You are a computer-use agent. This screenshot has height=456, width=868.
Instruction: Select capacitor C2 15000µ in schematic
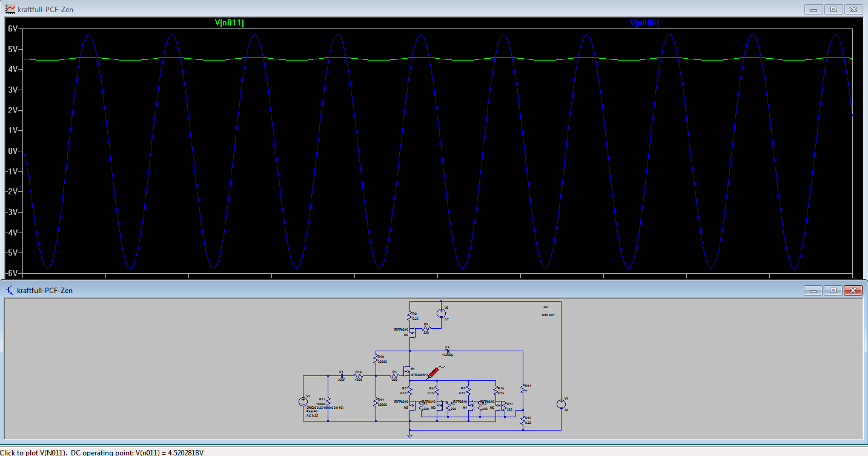(x=448, y=351)
